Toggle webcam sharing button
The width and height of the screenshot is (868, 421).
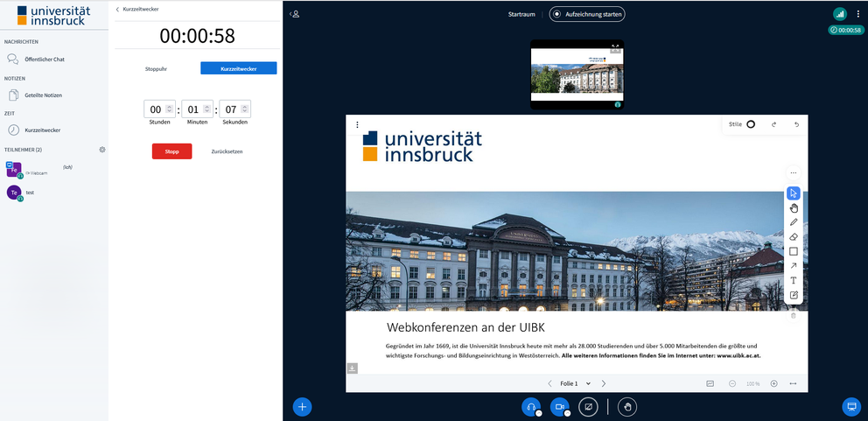(x=560, y=407)
